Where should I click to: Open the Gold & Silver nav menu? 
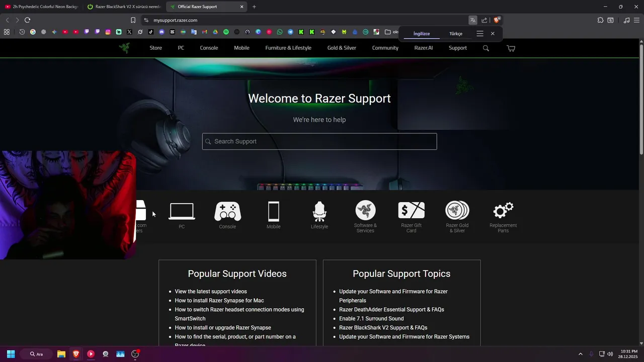(x=342, y=48)
